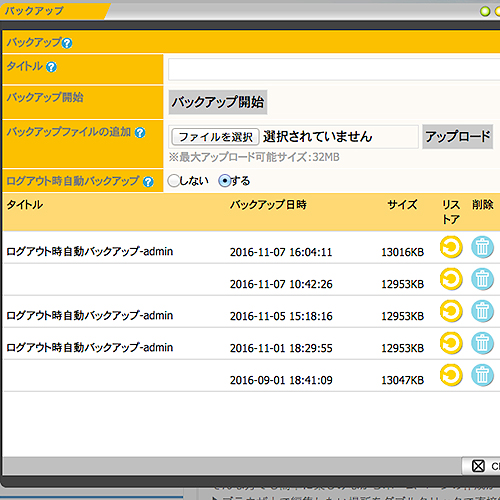500x500 pixels.
Task: Click ファイルを選択 file chooser button
Action: point(215,137)
